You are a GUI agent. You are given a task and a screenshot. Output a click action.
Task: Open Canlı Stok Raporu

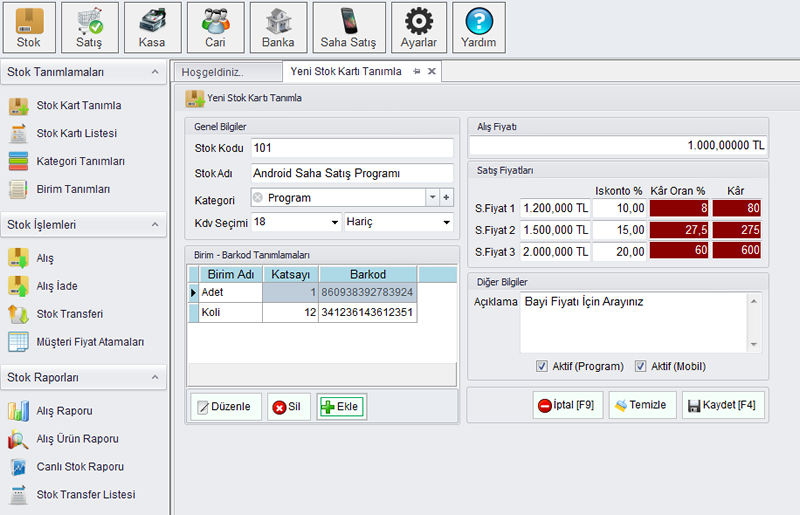[66, 467]
